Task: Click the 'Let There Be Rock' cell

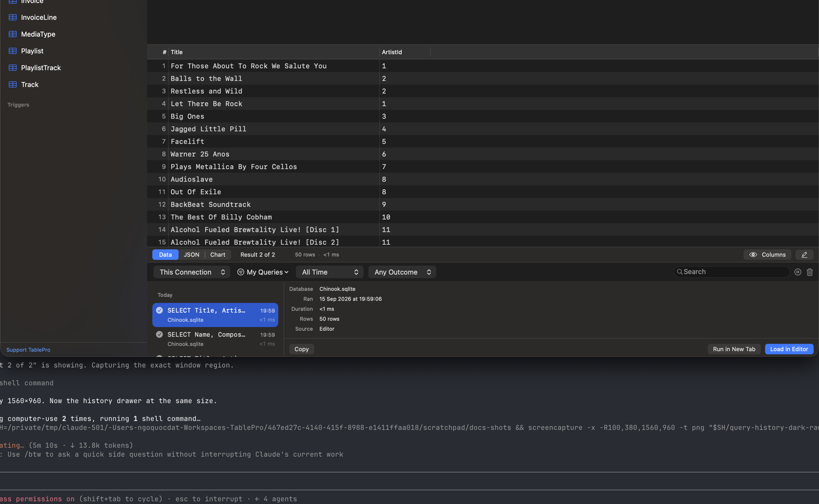Action: point(274,104)
